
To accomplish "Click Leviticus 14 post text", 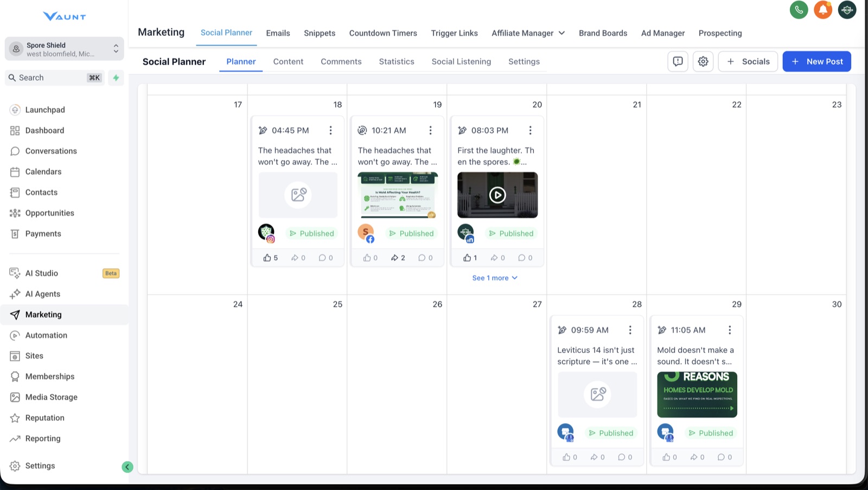I will coord(597,356).
